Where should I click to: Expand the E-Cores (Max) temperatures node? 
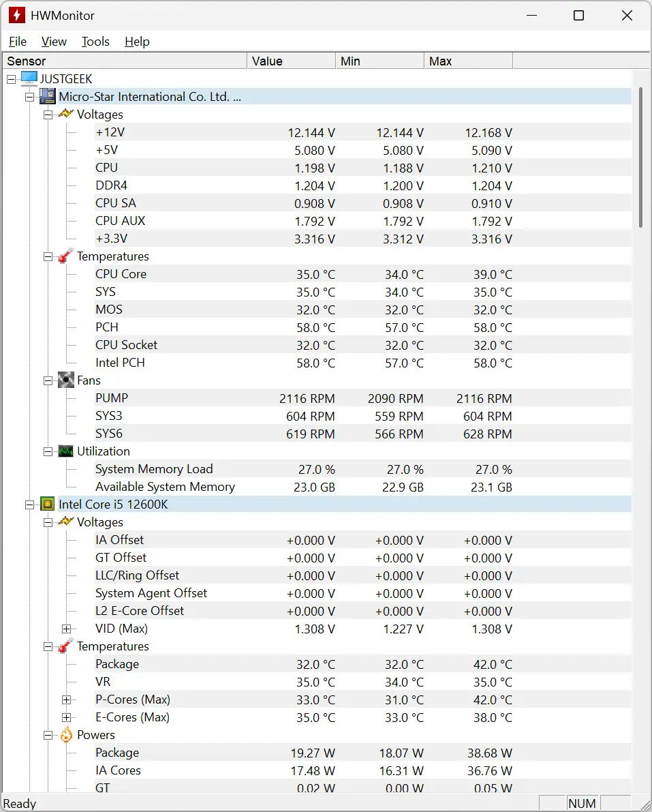(66, 717)
